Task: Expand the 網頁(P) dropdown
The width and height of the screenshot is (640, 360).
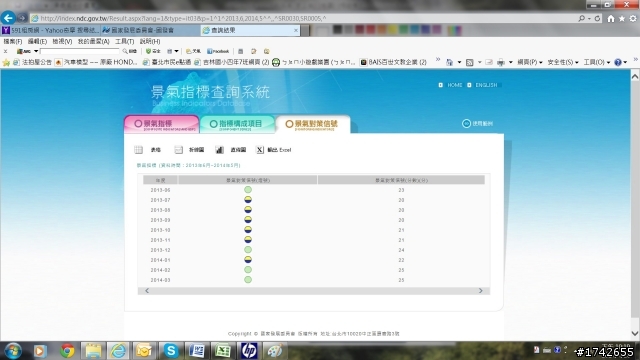Action: tap(529, 62)
